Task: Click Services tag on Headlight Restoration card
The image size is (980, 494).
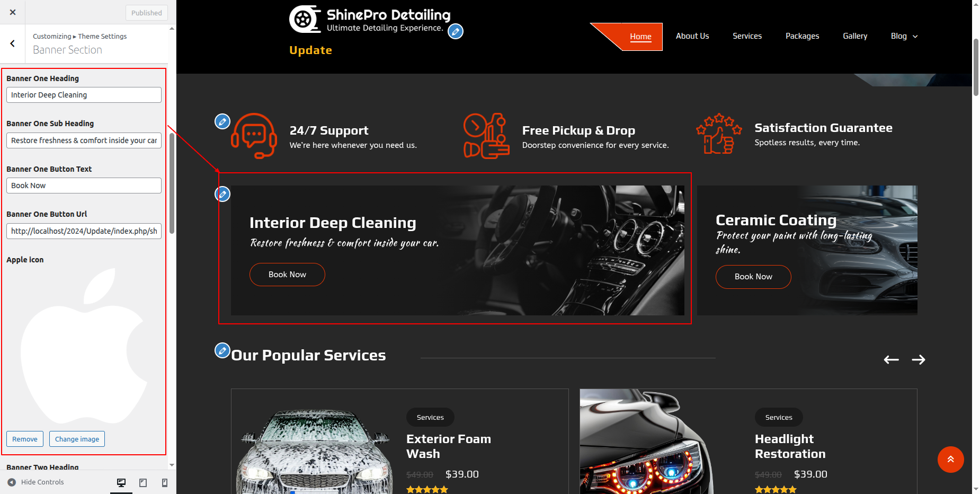Action: [779, 418]
